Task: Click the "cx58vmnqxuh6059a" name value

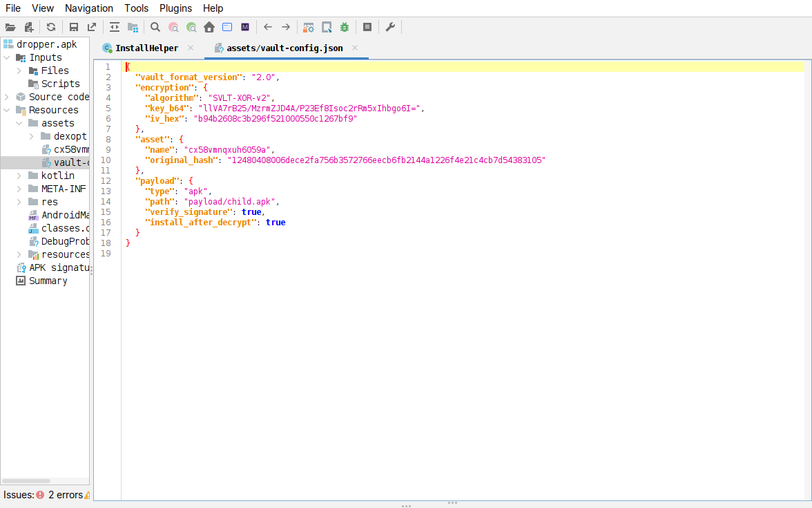Action: point(227,150)
